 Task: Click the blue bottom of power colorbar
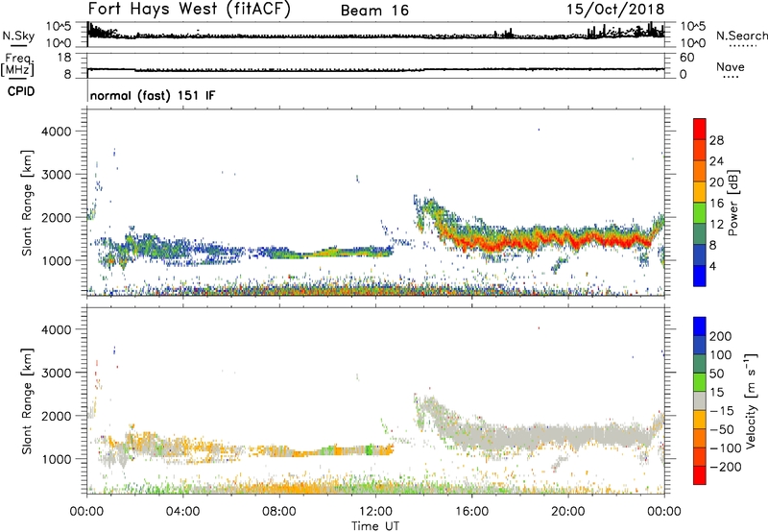point(700,276)
